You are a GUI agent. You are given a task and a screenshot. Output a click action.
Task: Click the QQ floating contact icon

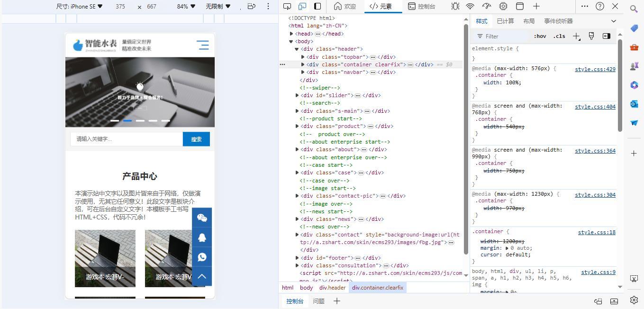click(x=202, y=237)
